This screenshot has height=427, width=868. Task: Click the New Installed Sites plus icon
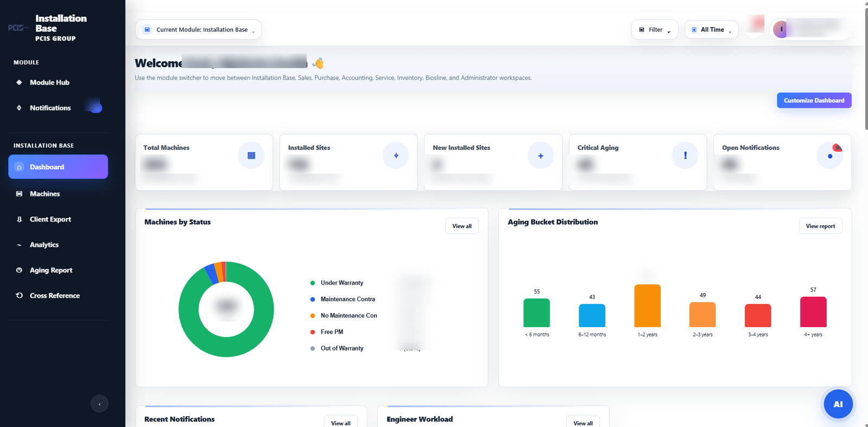click(541, 156)
